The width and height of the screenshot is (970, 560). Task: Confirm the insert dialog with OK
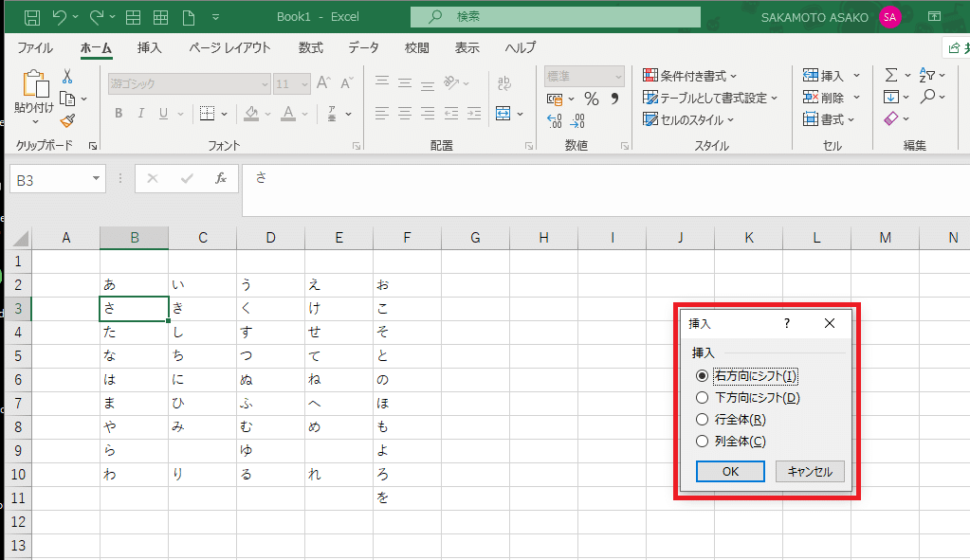point(731,472)
